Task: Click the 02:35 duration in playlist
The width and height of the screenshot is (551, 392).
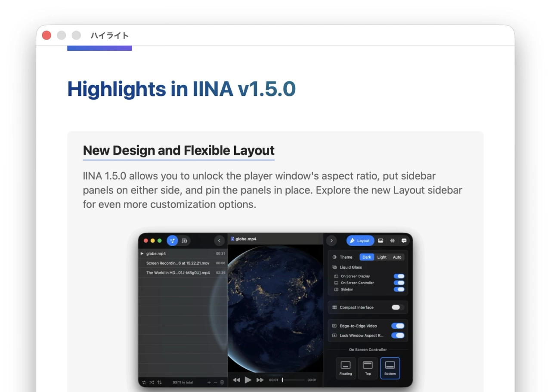Action: pyautogui.click(x=220, y=272)
